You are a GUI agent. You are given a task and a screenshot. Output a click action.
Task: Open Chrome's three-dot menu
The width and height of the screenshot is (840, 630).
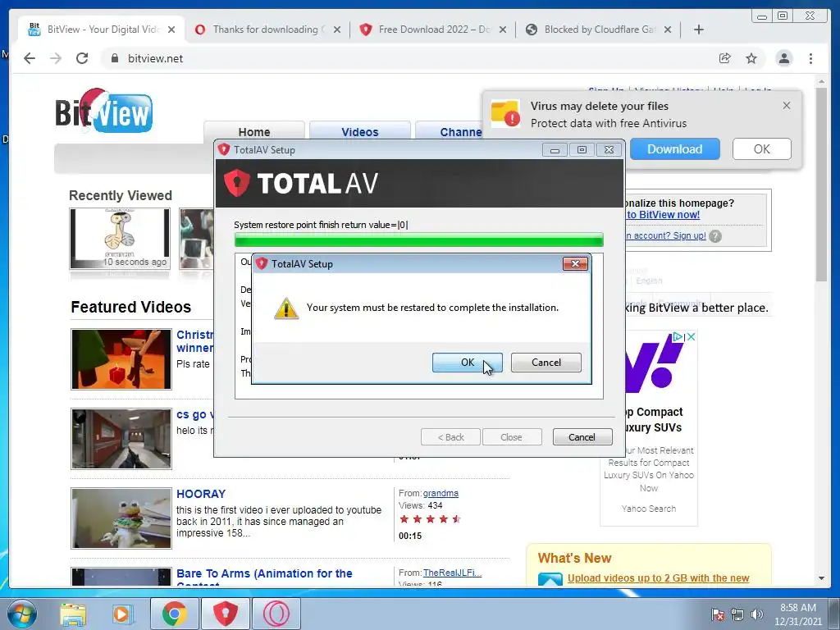pyautogui.click(x=810, y=58)
